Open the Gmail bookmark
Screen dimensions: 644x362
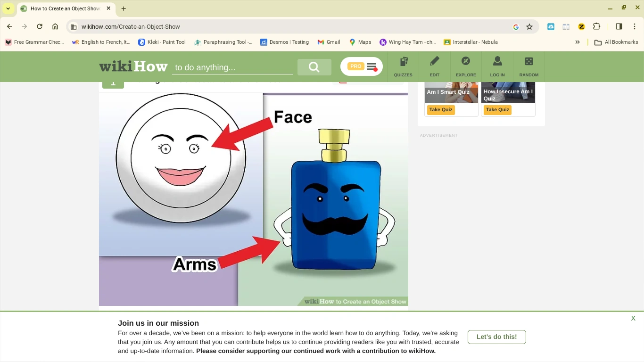click(329, 42)
